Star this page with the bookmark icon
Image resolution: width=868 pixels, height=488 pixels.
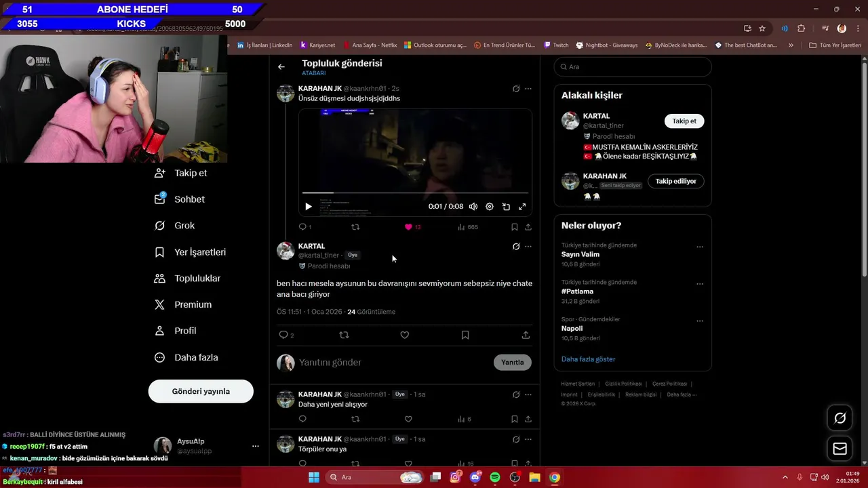pyautogui.click(x=762, y=28)
